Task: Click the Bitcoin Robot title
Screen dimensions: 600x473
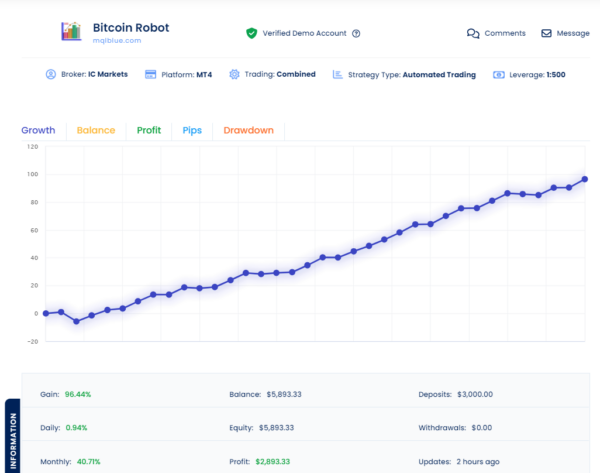Action: coord(131,28)
